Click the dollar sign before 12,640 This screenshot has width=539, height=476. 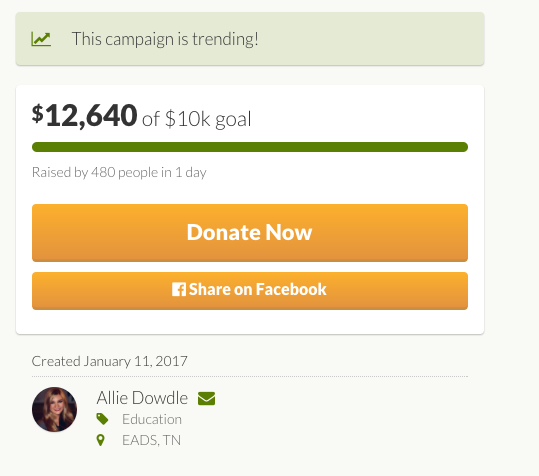[37, 113]
